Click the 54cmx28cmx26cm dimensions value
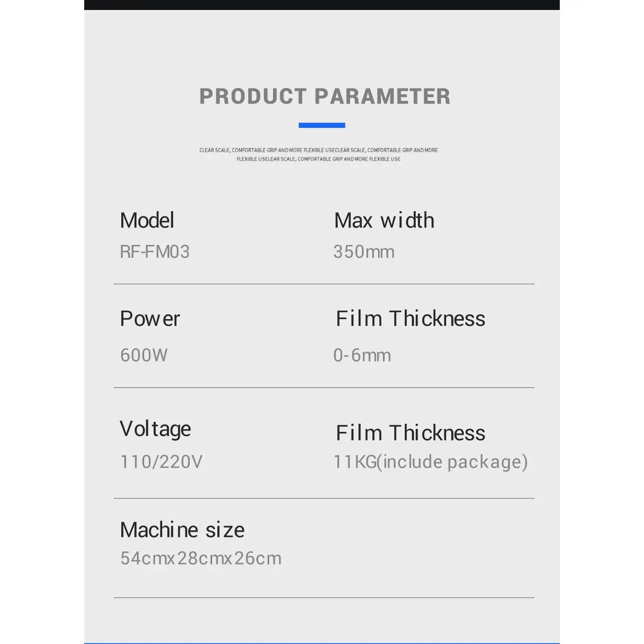This screenshot has width=644, height=644. 201,558
